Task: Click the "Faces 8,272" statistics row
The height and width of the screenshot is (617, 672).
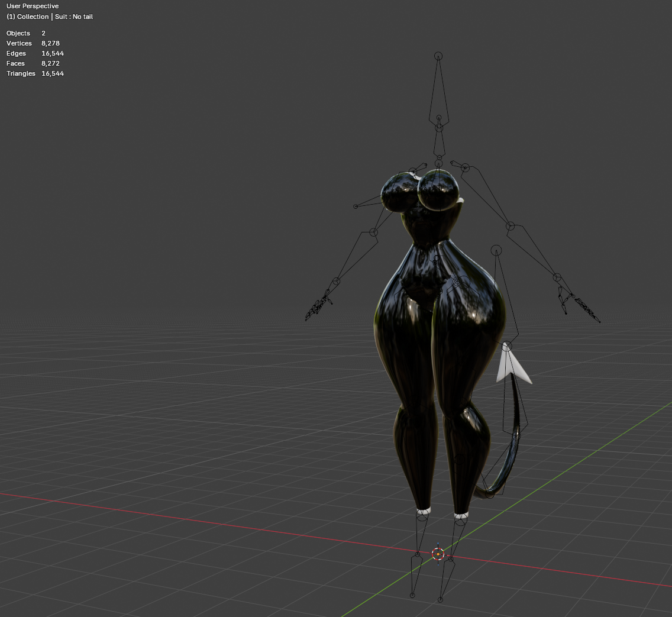Action: (33, 63)
